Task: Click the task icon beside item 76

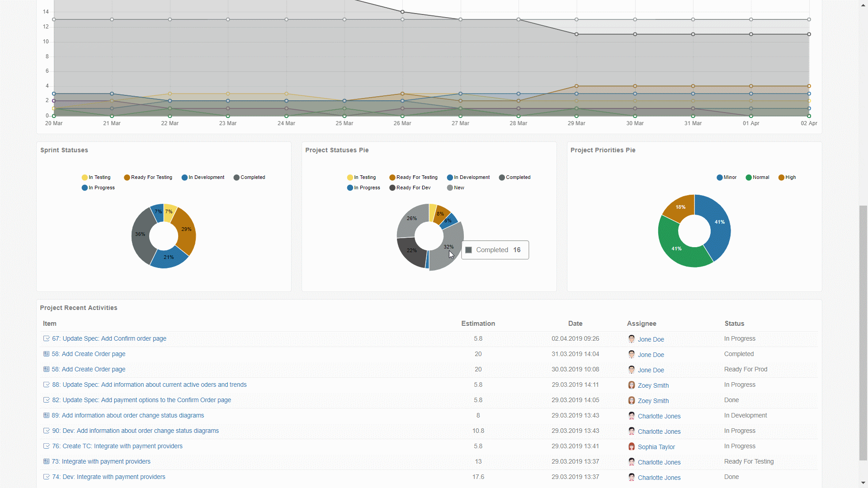Action: click(47, 446)
